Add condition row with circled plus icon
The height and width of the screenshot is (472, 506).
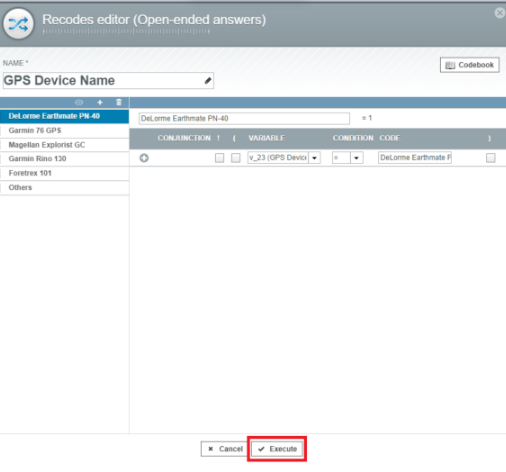(x=144, y=158)
